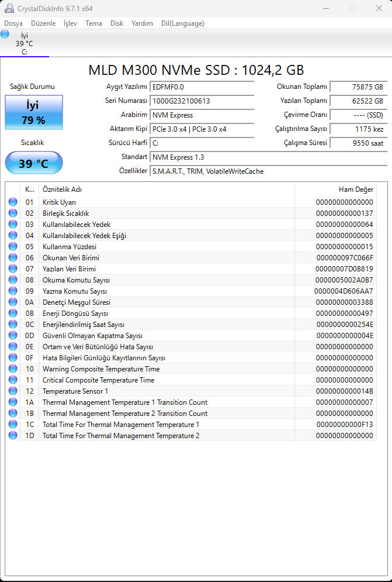Screen dimensions: 392x582
Task: Click the attribute name Temperature Sensor 1
Action: point(75,391)
